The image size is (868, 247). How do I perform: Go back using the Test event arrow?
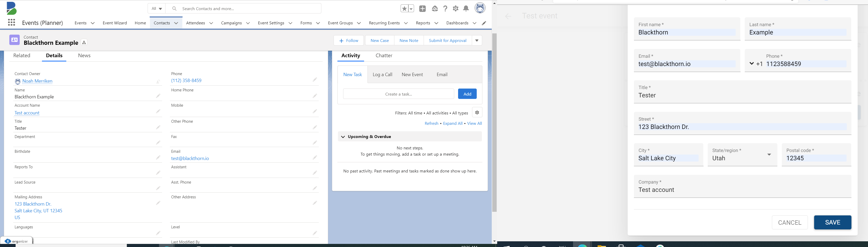coord(508,16)
